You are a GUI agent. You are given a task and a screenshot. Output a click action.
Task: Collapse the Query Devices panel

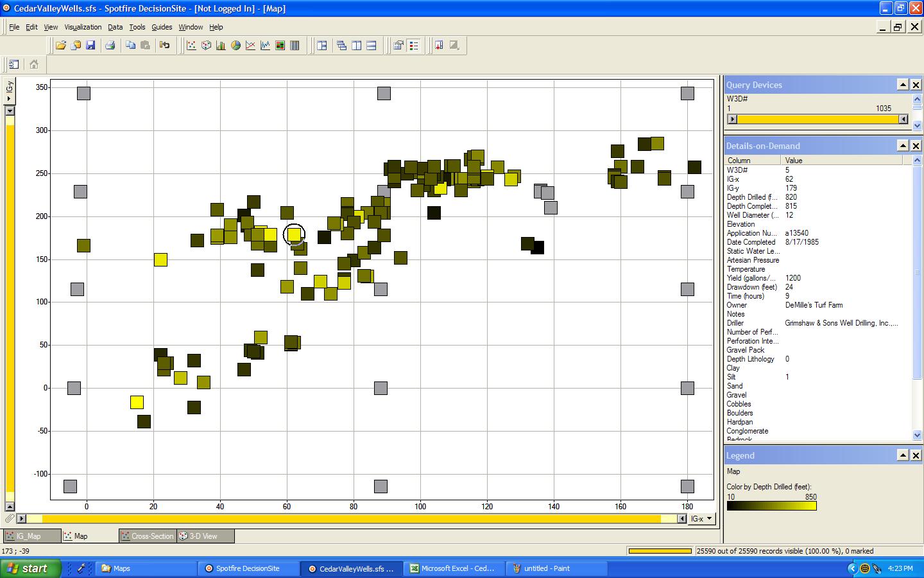pyautogui.click(x=902, y=85)
